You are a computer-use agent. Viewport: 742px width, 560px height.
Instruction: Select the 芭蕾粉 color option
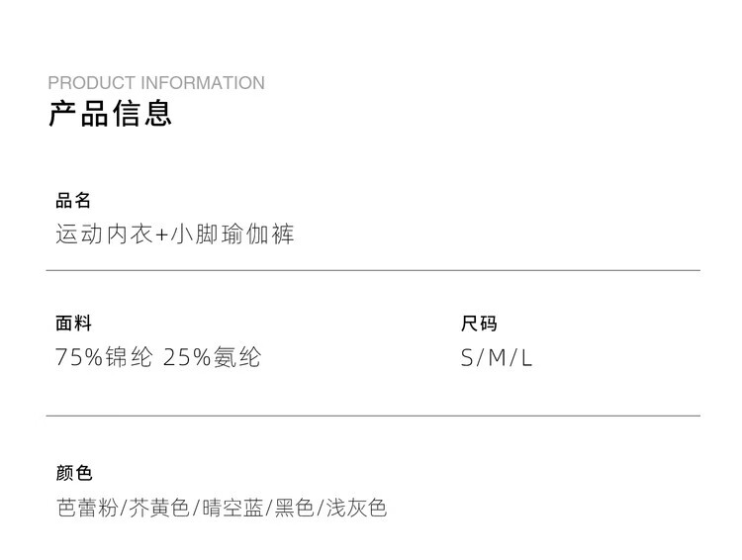pyautogui.click(x=87, y=509)
